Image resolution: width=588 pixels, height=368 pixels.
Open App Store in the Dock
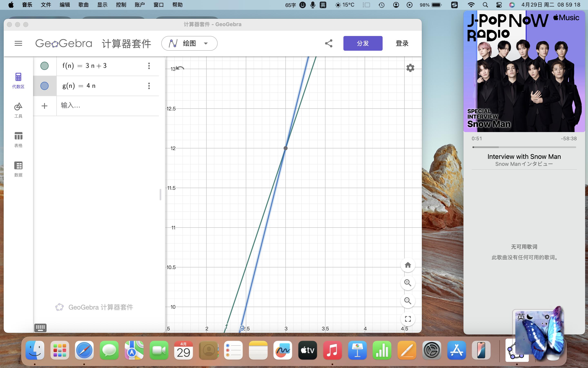pos(457,350)
